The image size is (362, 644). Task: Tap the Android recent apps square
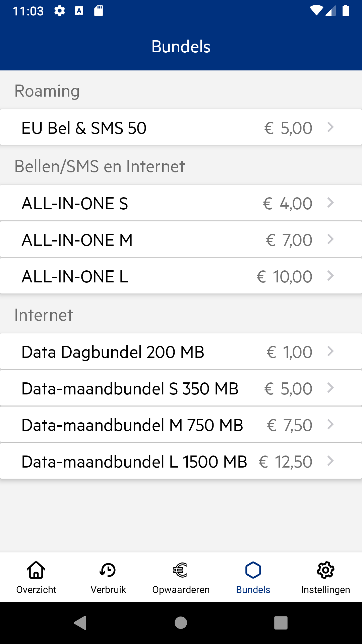[x=281, y=623]
